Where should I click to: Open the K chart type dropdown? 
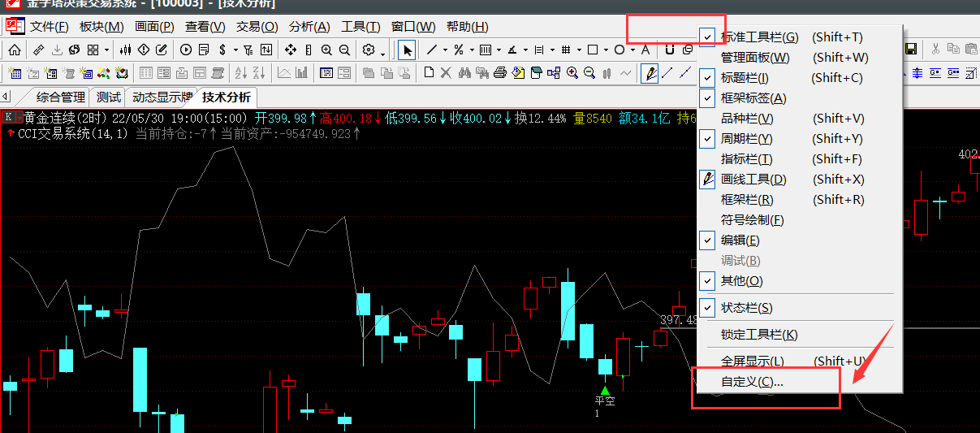coord(18,118)
